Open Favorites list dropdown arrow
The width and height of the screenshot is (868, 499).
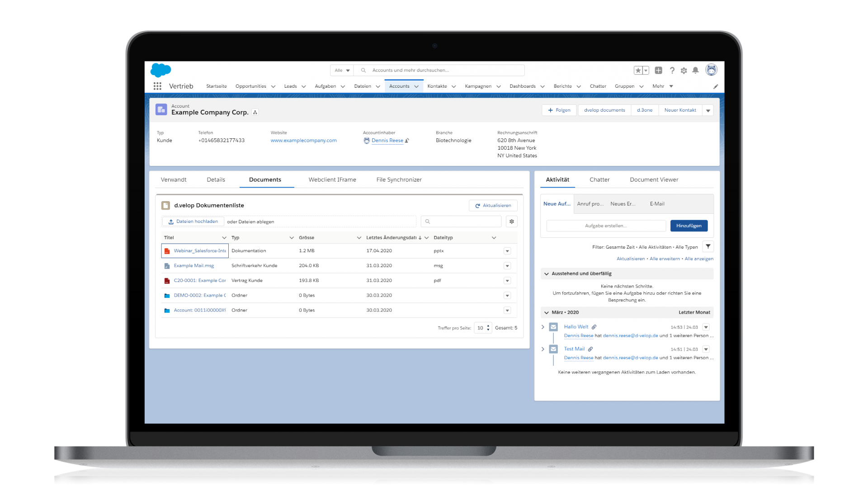pos(646,70)
